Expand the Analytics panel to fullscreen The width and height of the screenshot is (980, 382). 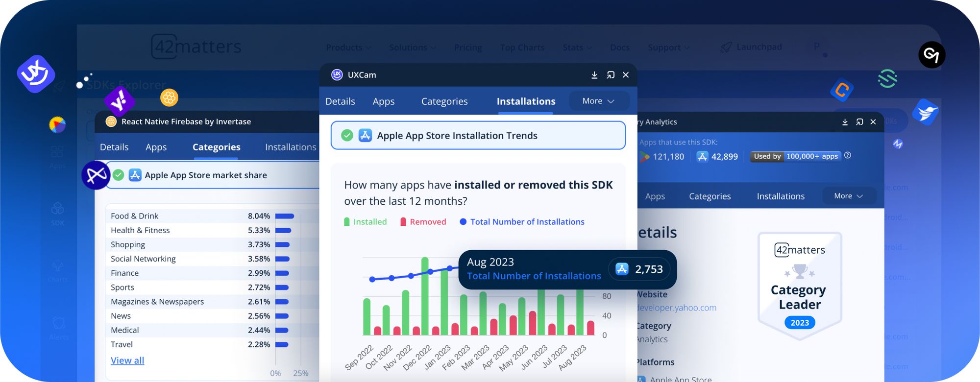(859, 122)
